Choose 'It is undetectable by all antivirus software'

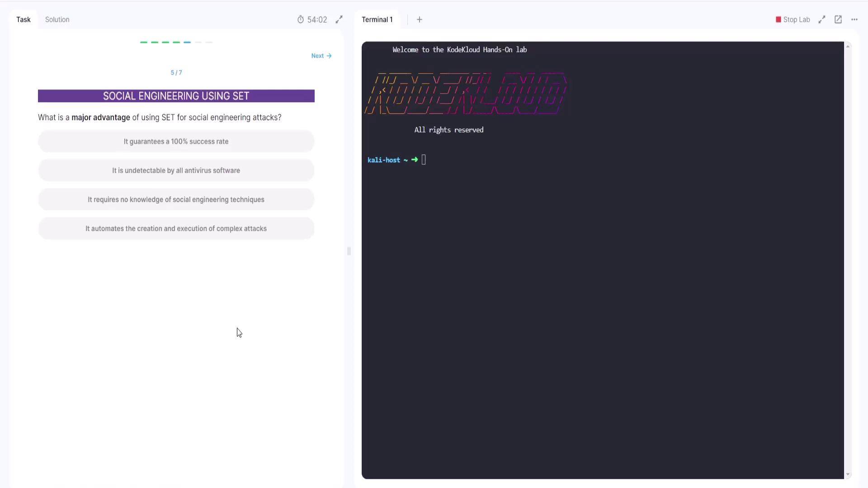176,170
